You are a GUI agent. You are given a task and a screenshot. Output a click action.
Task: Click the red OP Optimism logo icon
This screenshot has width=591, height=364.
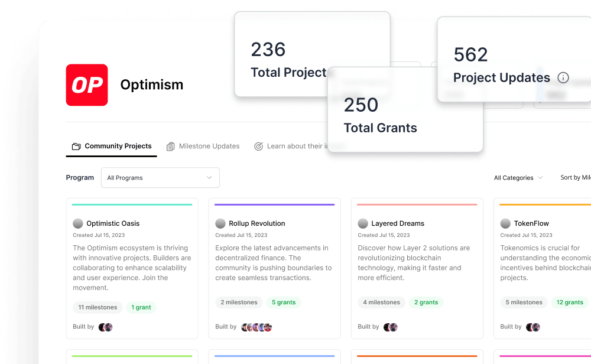coord(86,85)
